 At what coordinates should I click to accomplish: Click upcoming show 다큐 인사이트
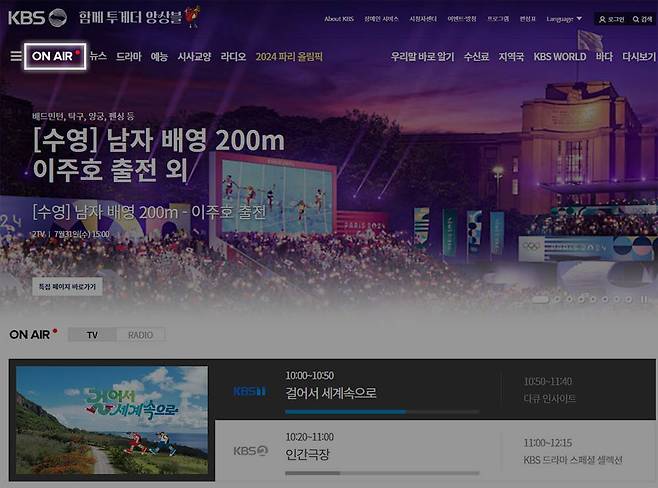tap(549, 398)
